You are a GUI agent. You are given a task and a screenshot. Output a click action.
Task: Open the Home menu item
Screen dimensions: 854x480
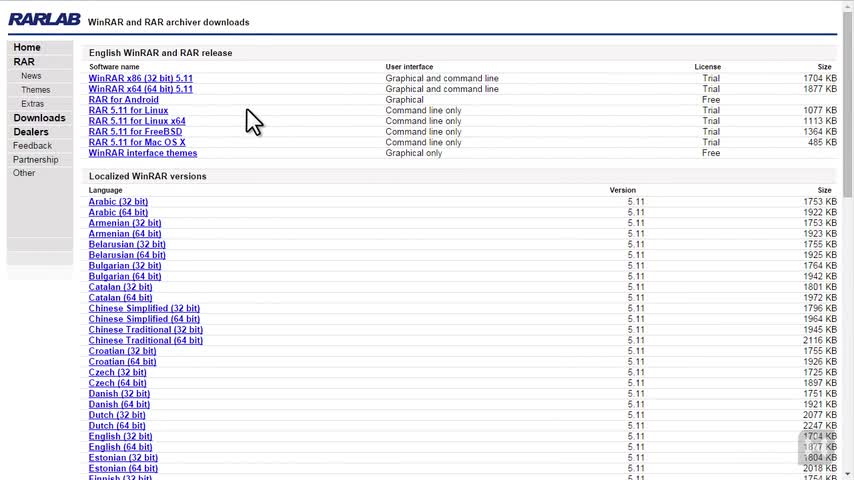27,47
